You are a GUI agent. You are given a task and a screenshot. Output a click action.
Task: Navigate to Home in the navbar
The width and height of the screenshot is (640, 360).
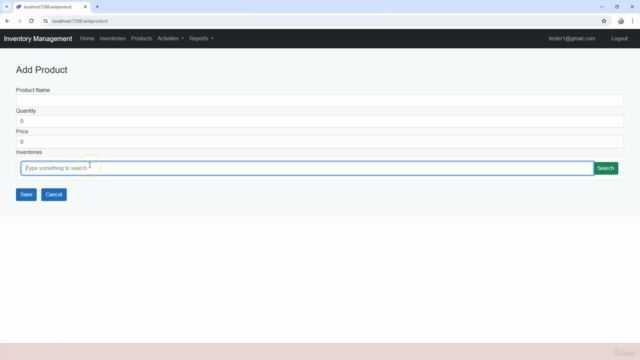click(x=87, y=38)
